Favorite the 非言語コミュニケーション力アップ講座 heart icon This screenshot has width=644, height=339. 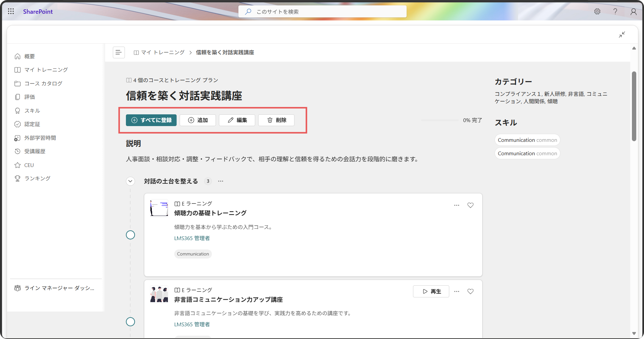[x=470, y=291]
